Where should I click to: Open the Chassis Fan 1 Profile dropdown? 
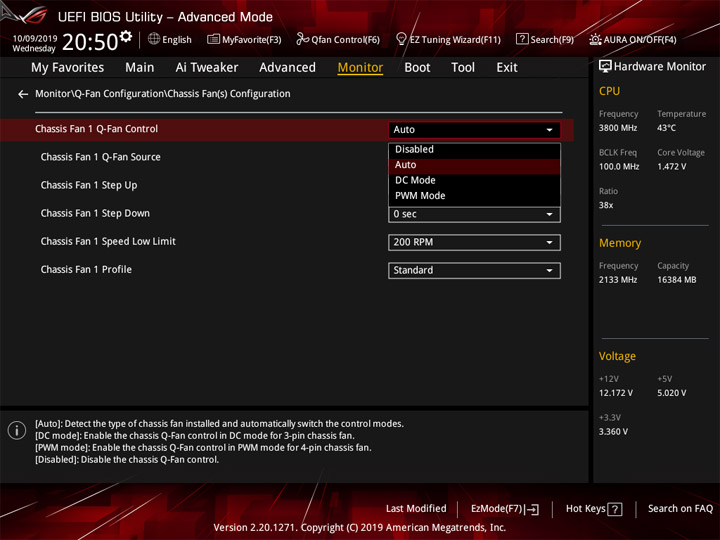click(474, 270)
